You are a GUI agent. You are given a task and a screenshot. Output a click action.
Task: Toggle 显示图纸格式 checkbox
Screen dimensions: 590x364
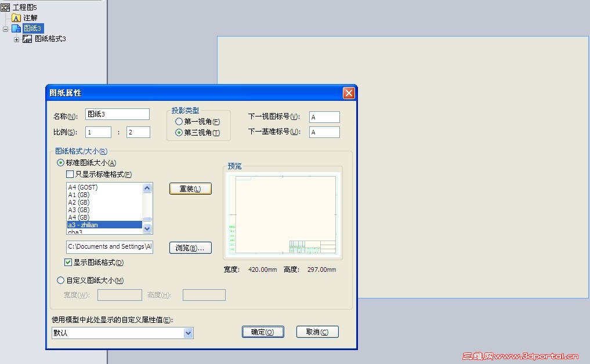(68, 263)
